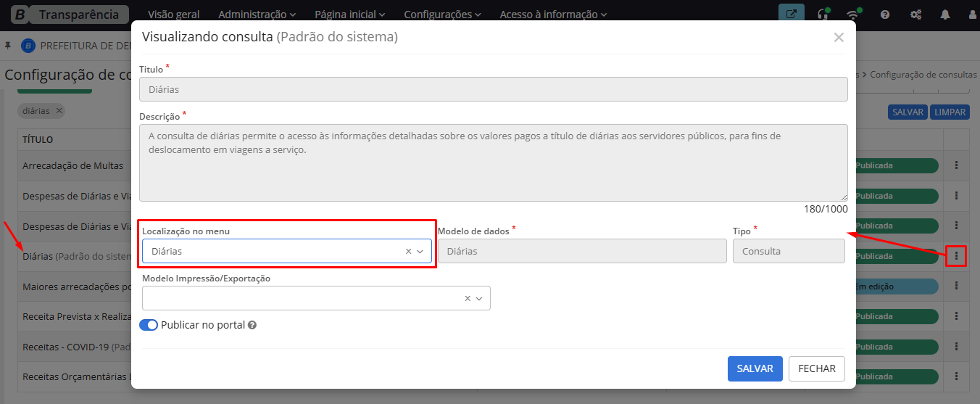Screen dimensions: 980x404
Task: Click the round Prefeitura entity logo icon
Action: pyautogui.click(x=28, y=46)
